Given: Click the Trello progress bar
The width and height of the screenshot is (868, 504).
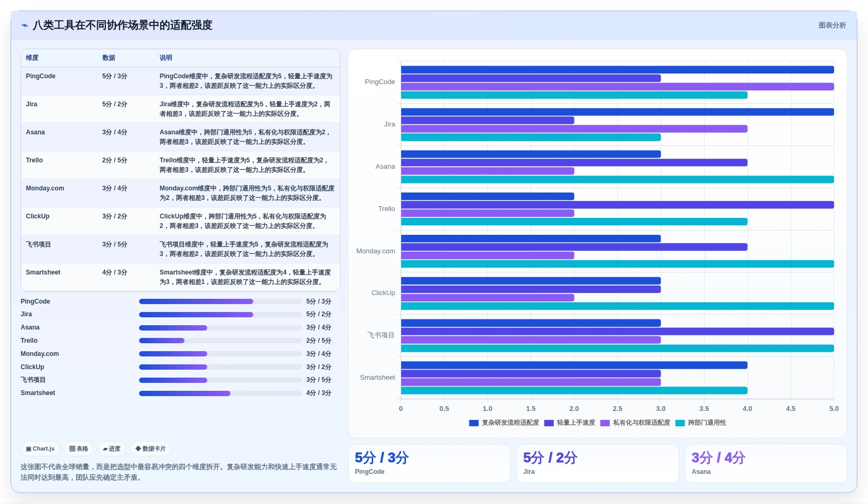Looking at the screenshot, I should pos(220,341).
